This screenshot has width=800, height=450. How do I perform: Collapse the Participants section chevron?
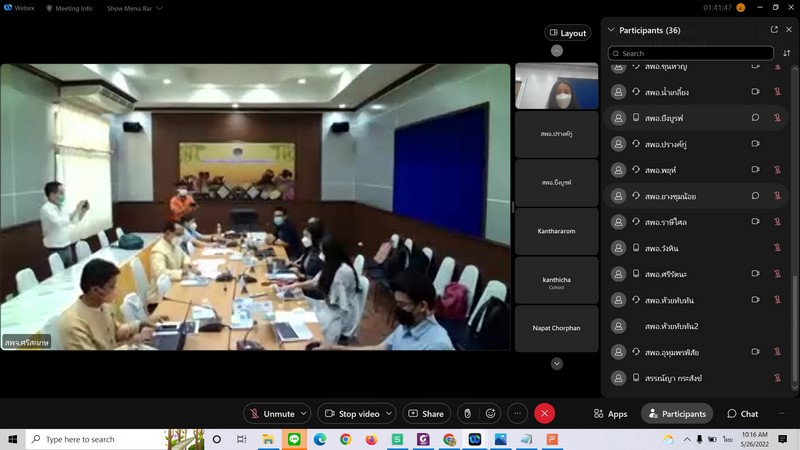tap(611, 30)
